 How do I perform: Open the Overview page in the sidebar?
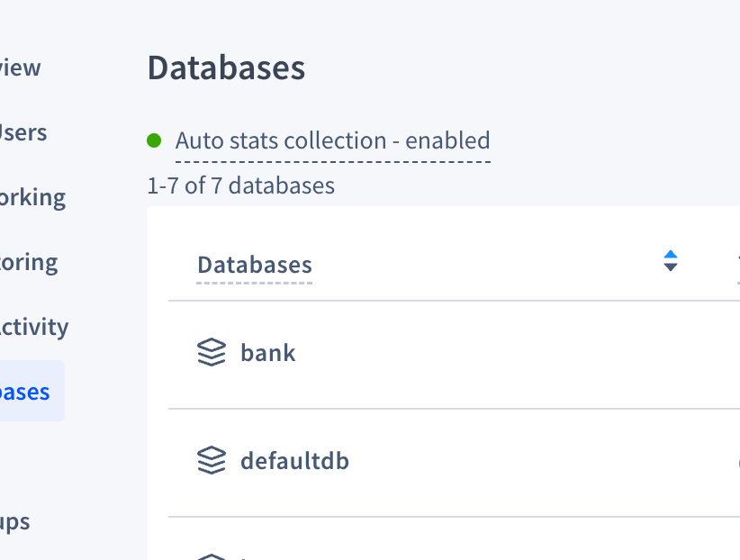20,67
